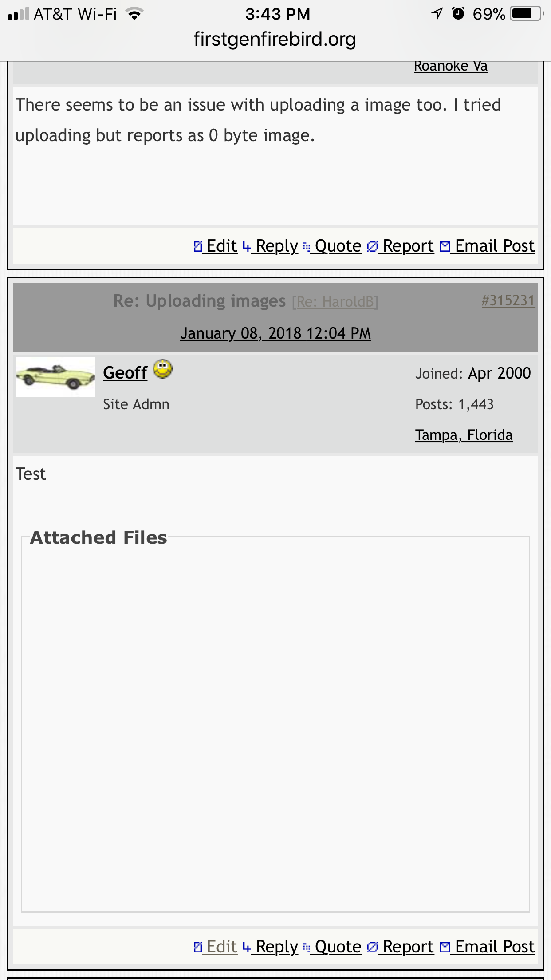The height and width of the screenshot is (980, 551).
Task: Follow the [Re: HaroldB] parent post link
Action: pyautogui.click(x=335, y=302)
